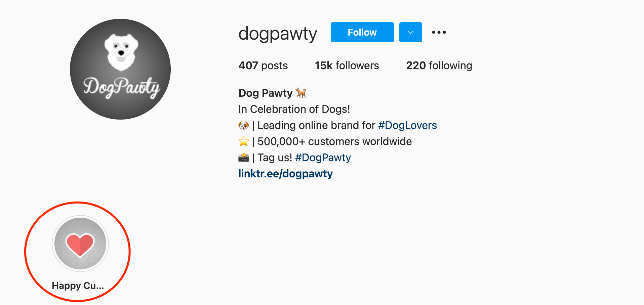The width and height of the screenshot is (644, 305).
Task: Click the Dog Pawty display name
Action: [265, 93]
